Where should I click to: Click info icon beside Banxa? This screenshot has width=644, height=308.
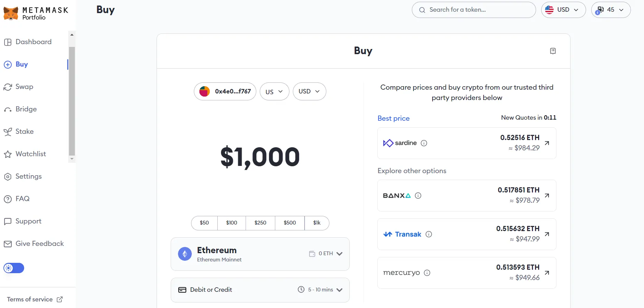[x=418, y=196]
